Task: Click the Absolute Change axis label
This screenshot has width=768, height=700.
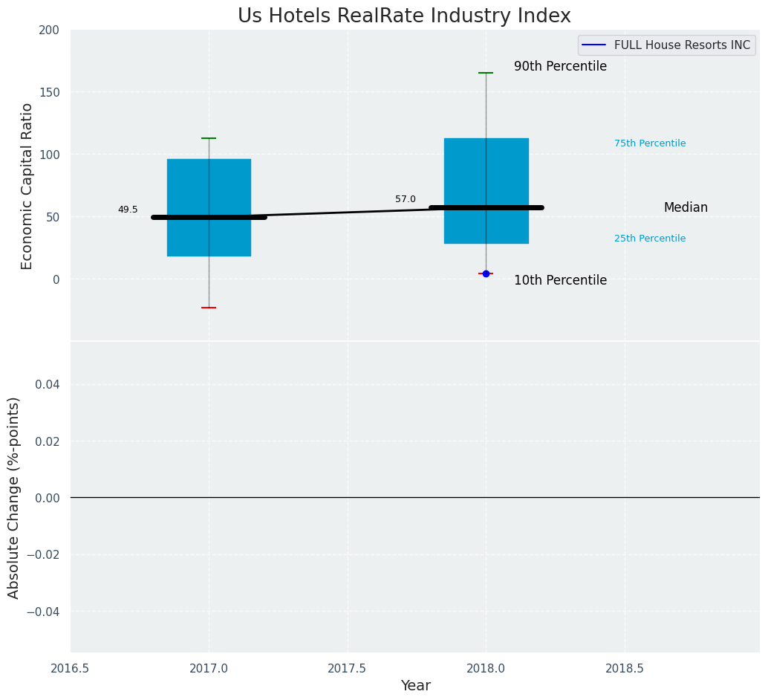Action: 13,498
